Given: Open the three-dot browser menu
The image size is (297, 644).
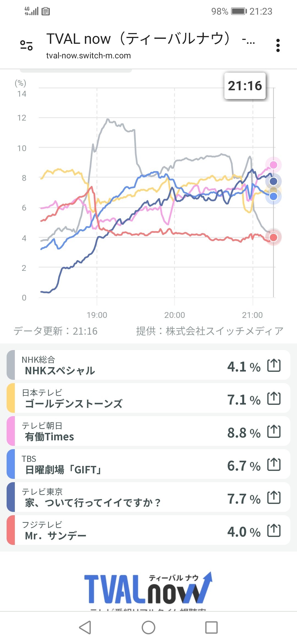Looking at the screenshot, I should coord(278,45).
